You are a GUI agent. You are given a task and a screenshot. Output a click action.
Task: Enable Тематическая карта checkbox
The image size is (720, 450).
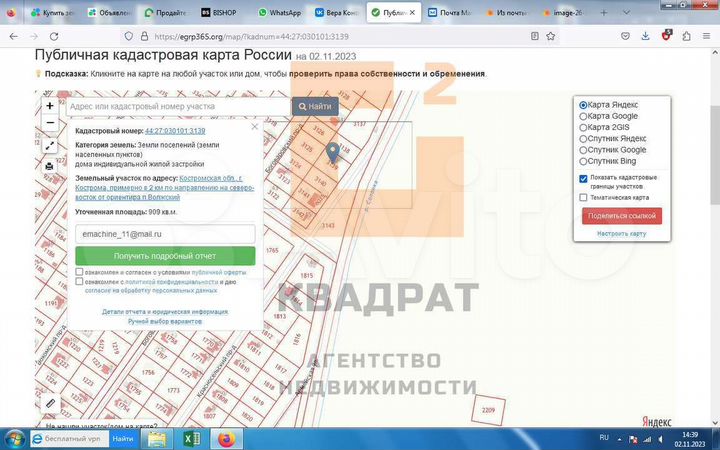[583, 197]
